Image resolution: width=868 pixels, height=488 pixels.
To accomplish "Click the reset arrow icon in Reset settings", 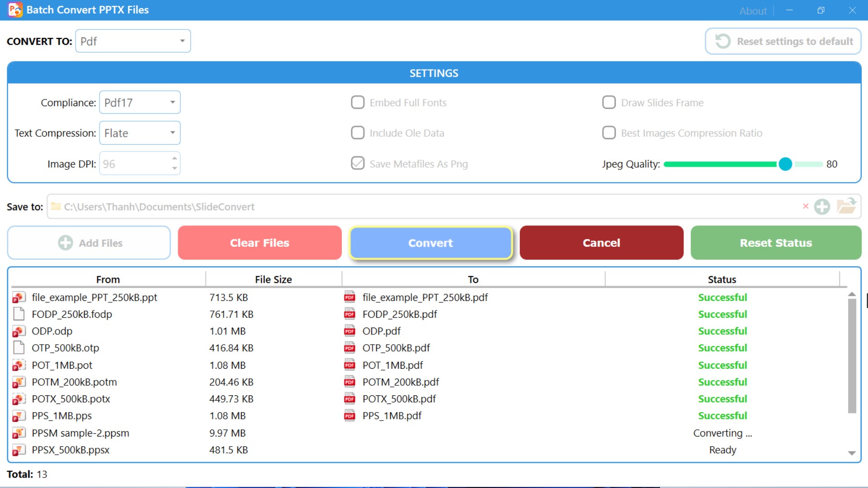I will (722, 41).
